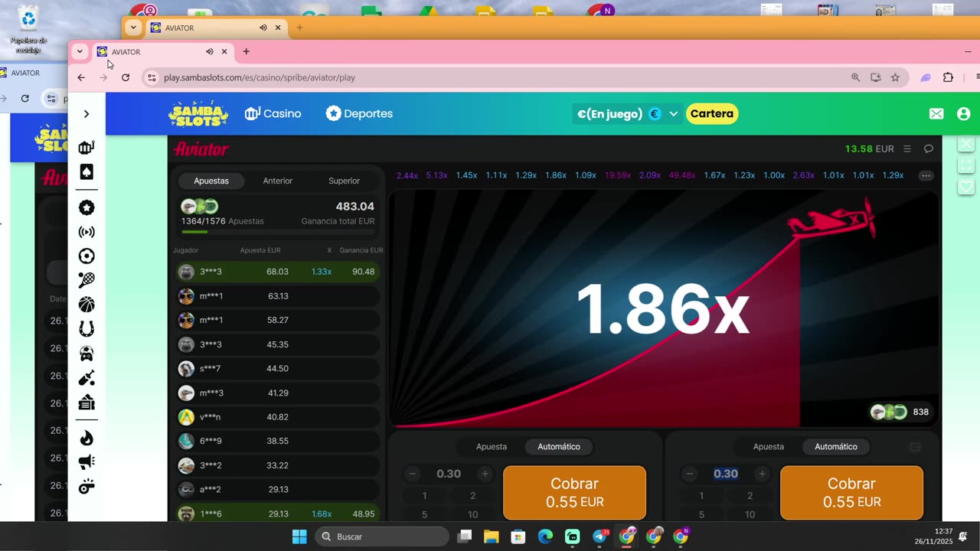Viewport: 980px width, 551px height.
Task: Cash out with left Cobrar button
Action: [x=574, y=492]
